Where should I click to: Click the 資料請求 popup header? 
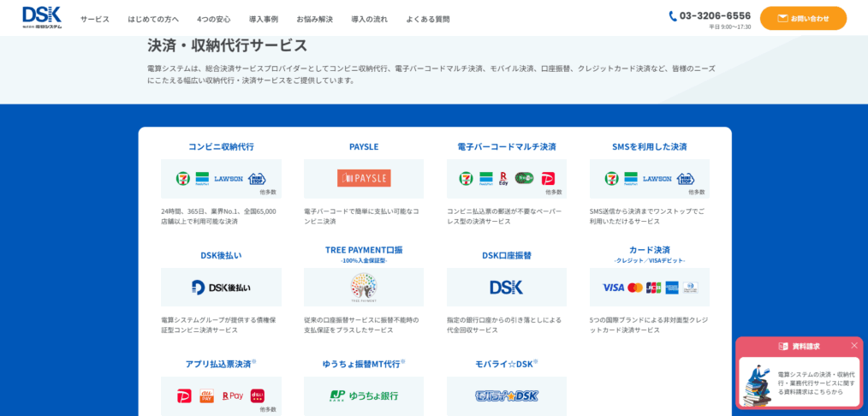(799, 347)
